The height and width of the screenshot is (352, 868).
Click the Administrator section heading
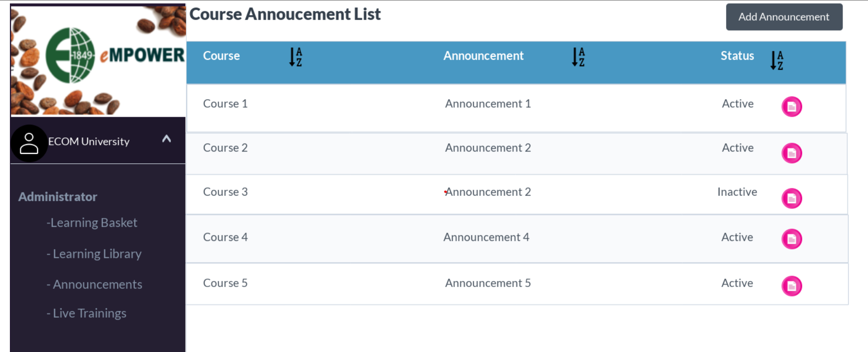click(57, 197)
